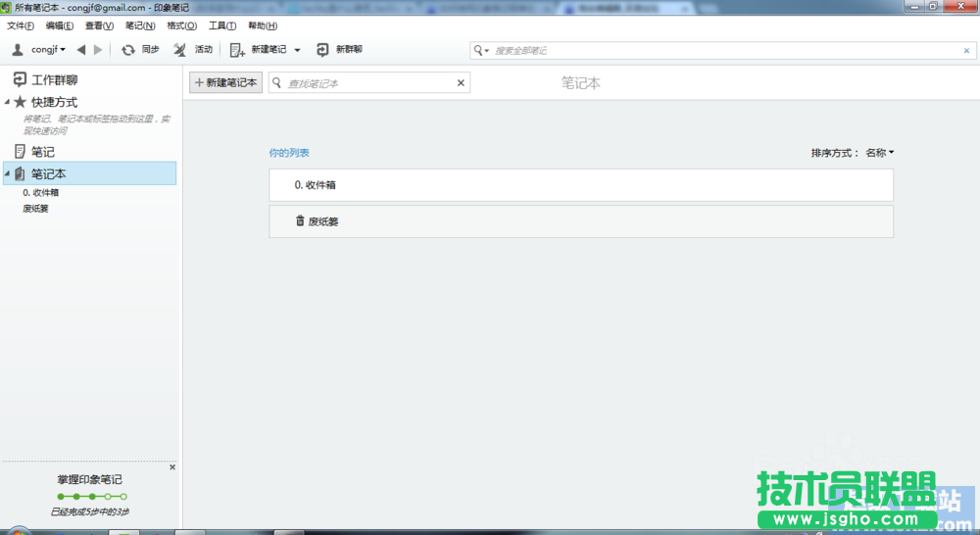Viewport: 980px width, 535px height.
Task: Click the 快捷方式 star icon
Action: (x=20, y=101)
